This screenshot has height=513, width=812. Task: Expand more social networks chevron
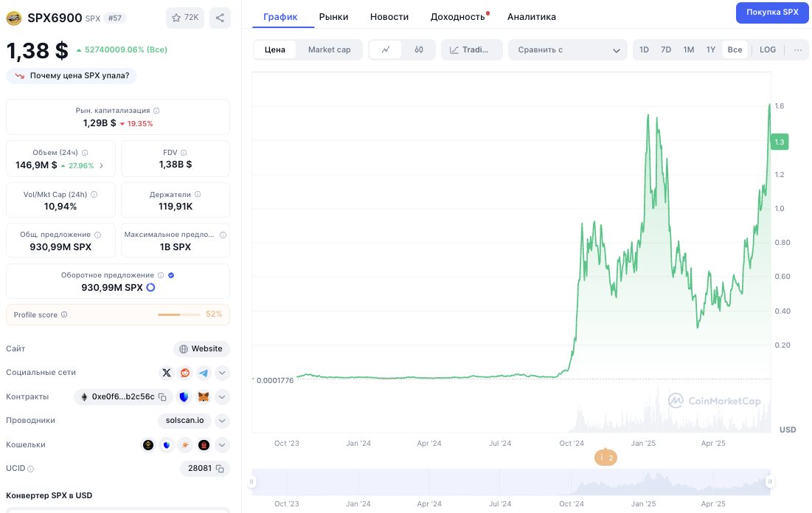(x=222, y=373)
